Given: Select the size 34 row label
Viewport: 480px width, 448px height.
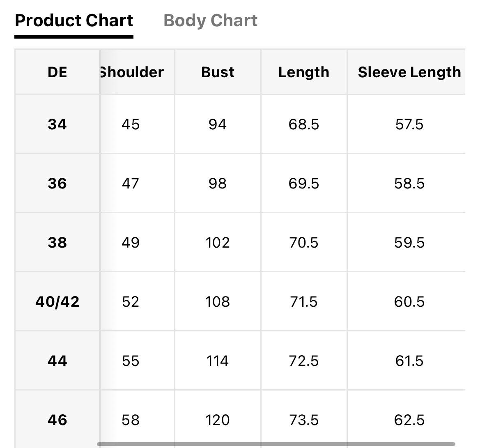Looking at the screenshot, I should coord(57,124).
